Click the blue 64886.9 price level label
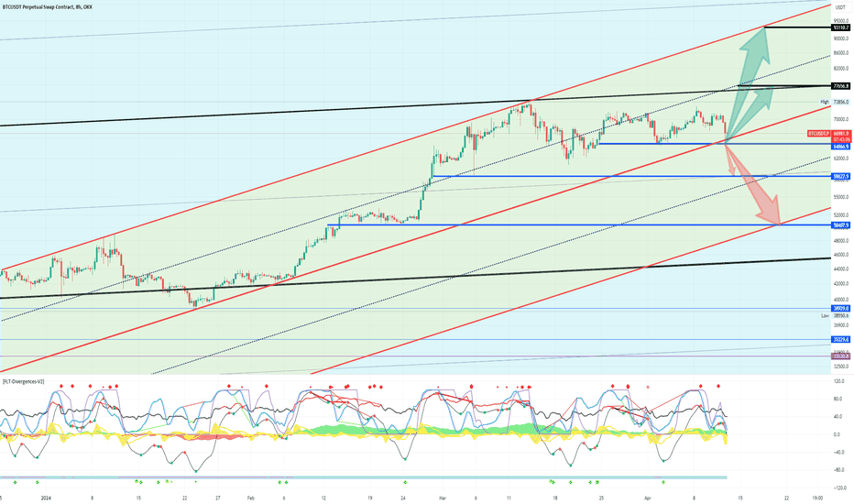 click(841, 147)
